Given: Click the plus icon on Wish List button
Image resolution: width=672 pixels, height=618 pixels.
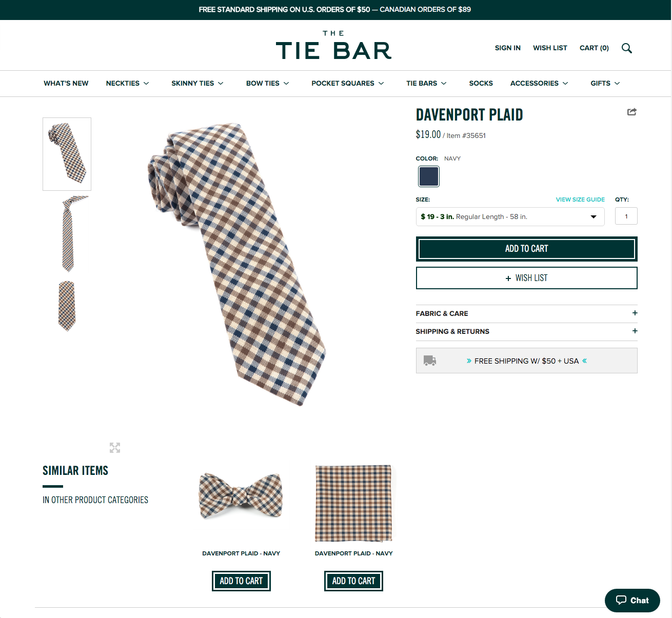Looking at the screenshot, I should (x=507, y=277).
